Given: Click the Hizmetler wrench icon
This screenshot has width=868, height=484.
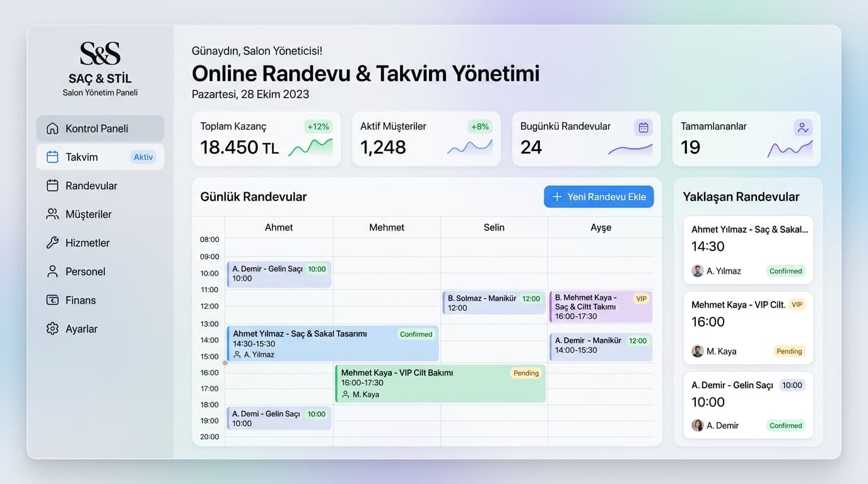Looking at the screenshot, I should (52, 243).
